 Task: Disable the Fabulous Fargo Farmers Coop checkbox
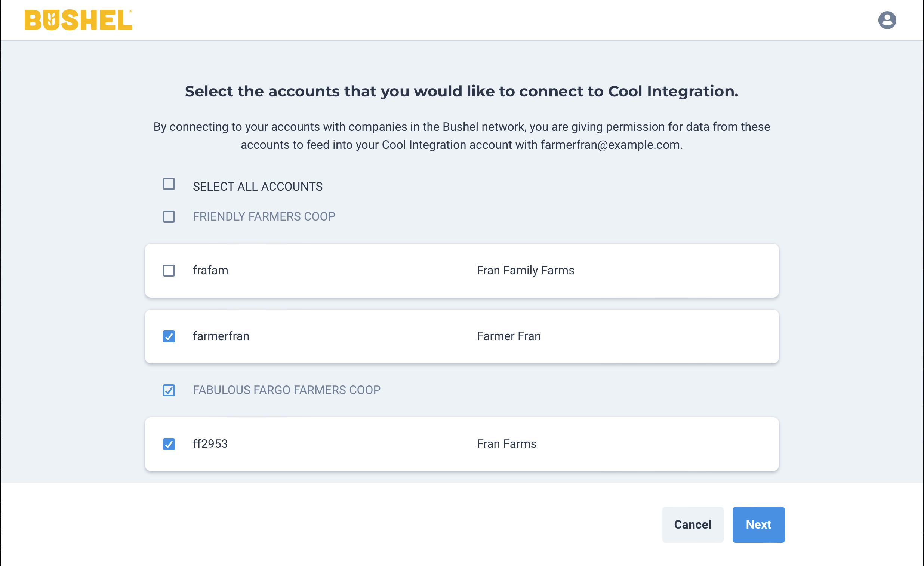tap(168, 390)
